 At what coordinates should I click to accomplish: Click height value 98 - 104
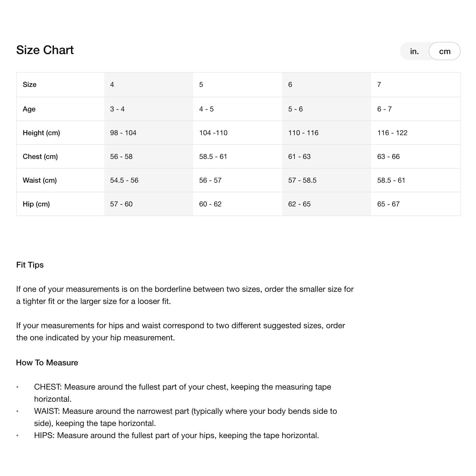123,133
